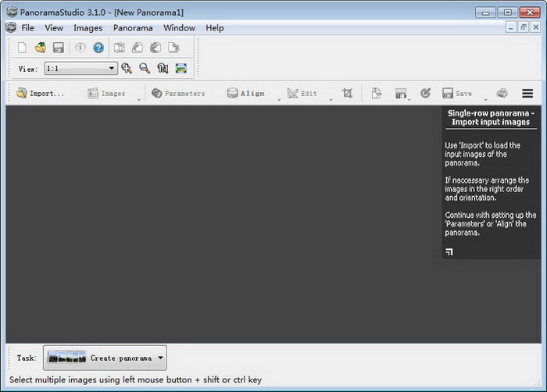
Task: Click the rotate left page icon
Action: 138,48
